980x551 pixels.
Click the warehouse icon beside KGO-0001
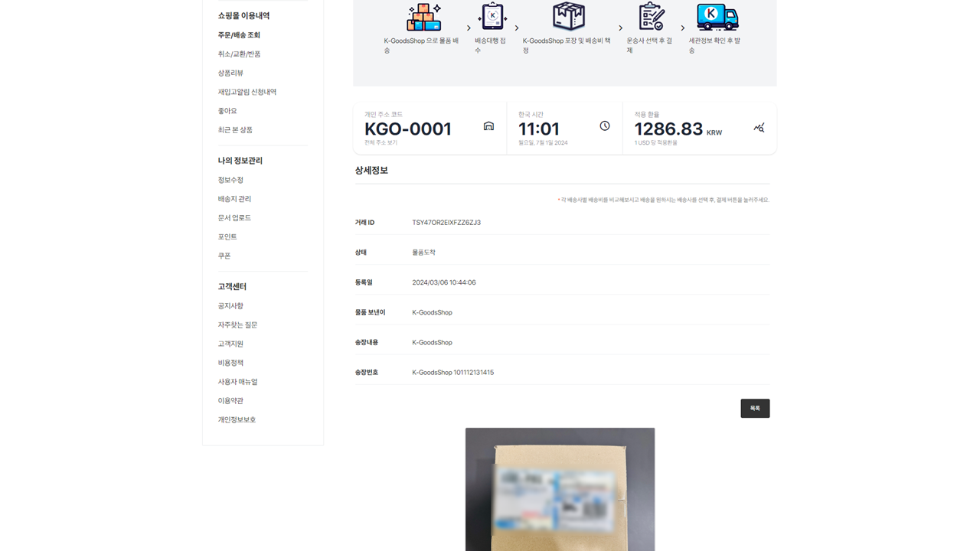click(x=488, y=126)
